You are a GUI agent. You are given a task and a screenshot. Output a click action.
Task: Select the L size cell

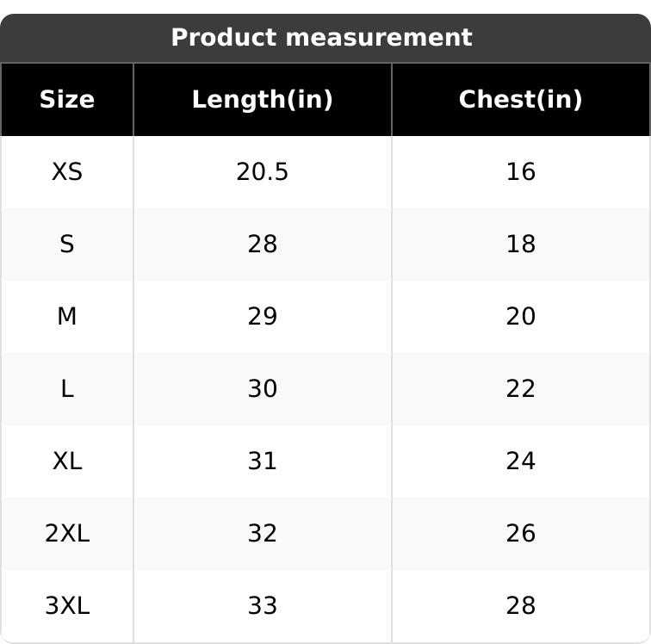pos(67,389)
